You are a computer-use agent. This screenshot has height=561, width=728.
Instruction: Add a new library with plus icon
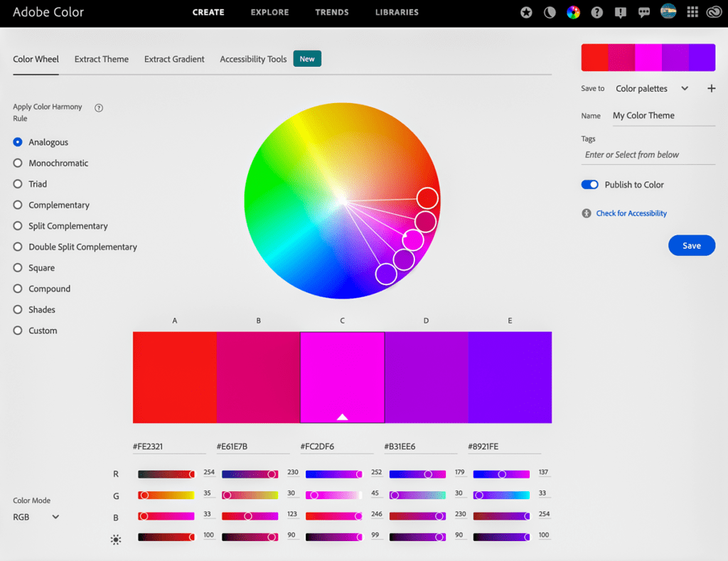tap(711, 88)
